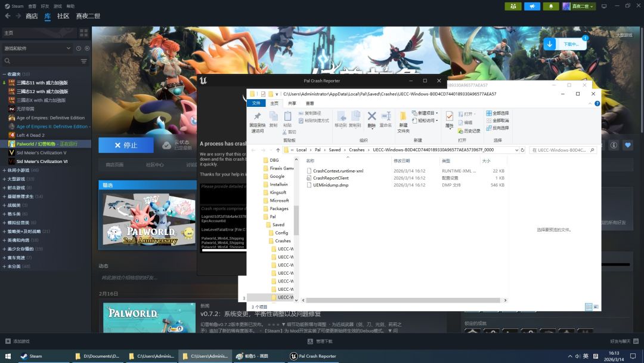
Task: Click the Steam library filter options icon
Action: [84, 61]
